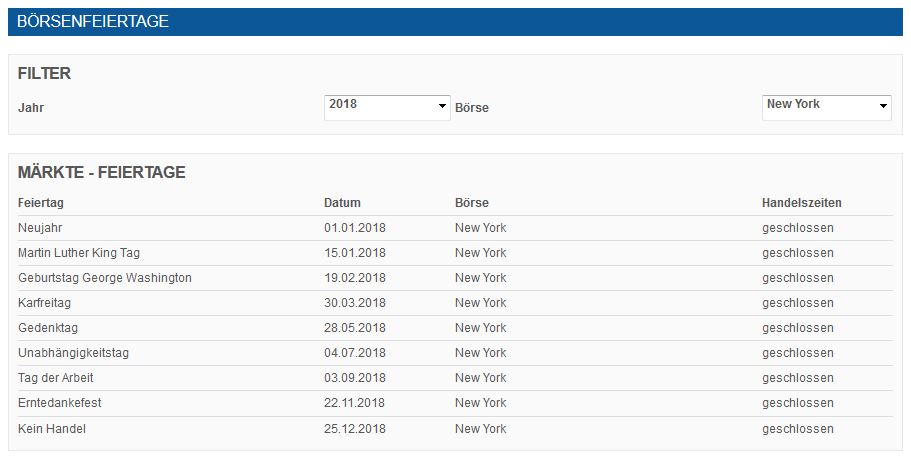The height and width of the screenshot is (467, 911).
Task: Select the Martin Luther King Tag entry
Action: point(79,253)
